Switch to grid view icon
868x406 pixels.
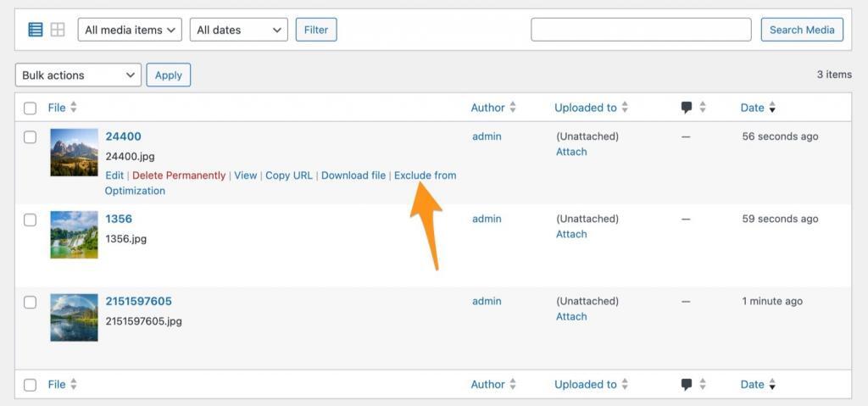[x=58, y=30]
